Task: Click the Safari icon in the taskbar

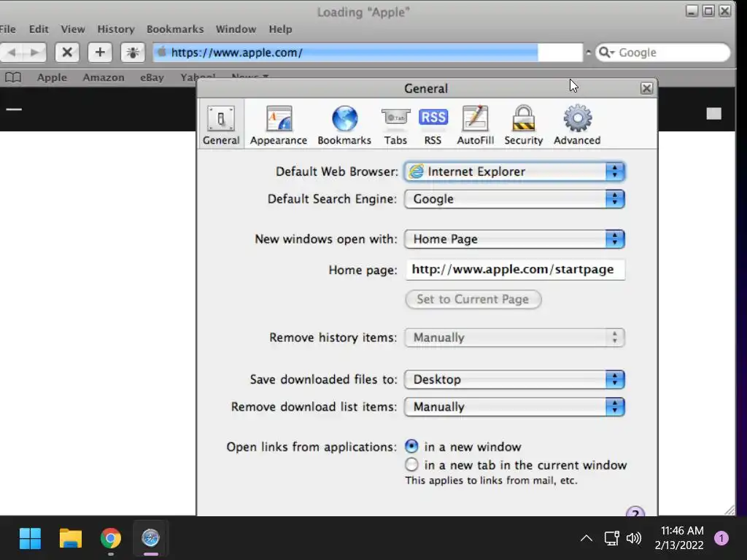Action: point(150,538)
